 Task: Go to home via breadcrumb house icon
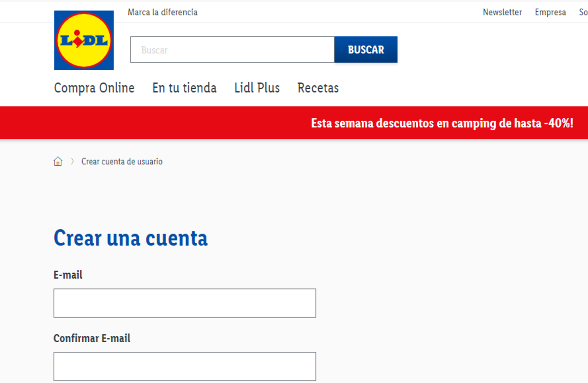pos(58,162)
